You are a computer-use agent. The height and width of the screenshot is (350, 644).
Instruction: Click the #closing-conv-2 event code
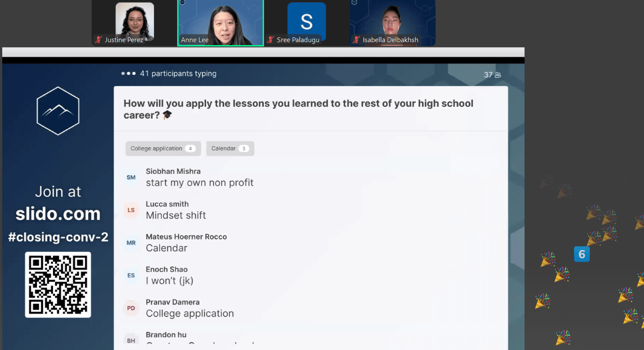[x=58, y=237]
